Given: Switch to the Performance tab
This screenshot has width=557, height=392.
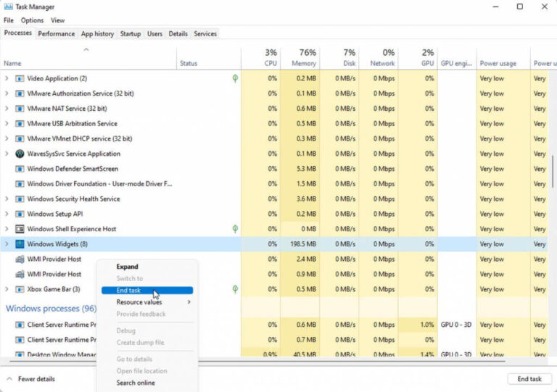Looking at the screenshot, I should (x=56, y=33).
